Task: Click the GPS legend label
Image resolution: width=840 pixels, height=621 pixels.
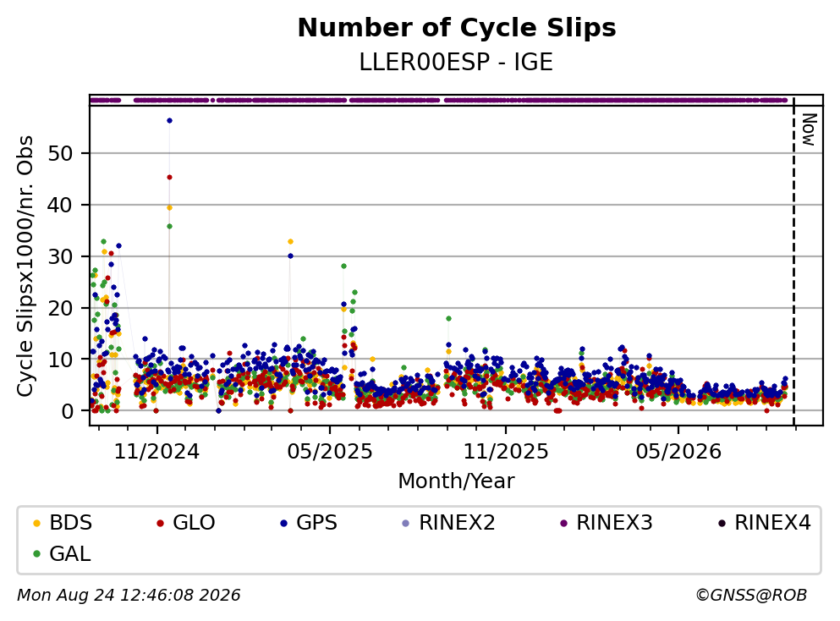Action: tap(316, 522)
